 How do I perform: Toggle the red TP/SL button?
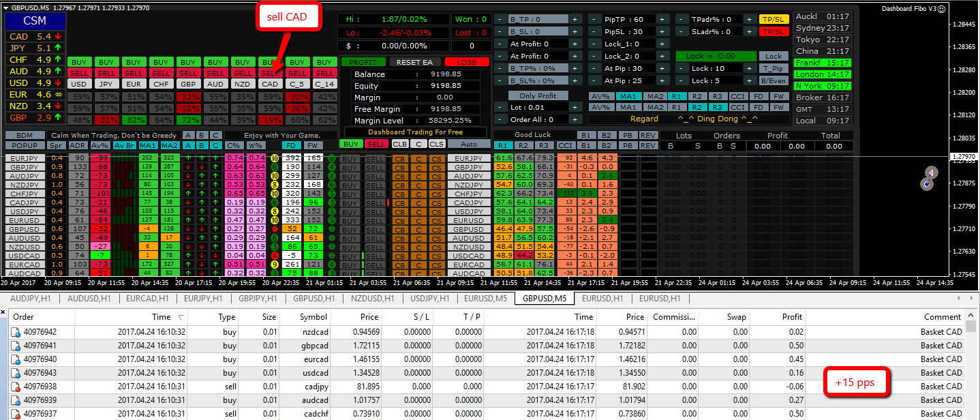tap(774, 31)
